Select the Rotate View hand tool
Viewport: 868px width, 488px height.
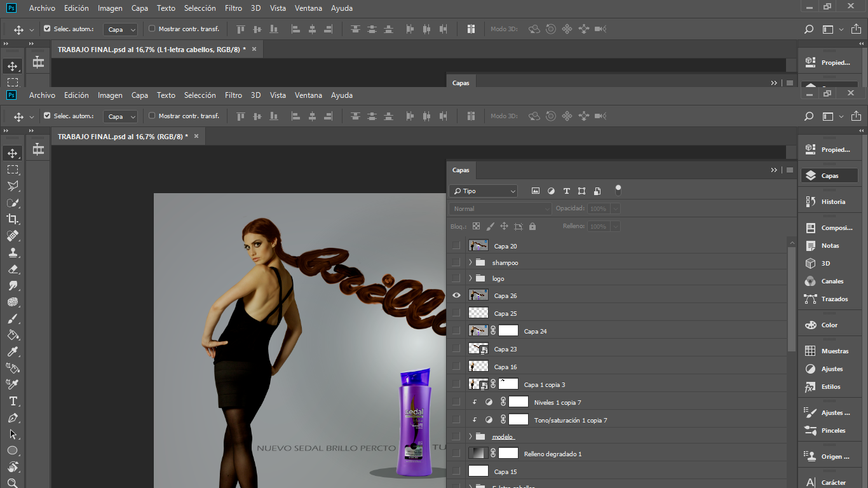pyautogui.click(x=13, y=467)
